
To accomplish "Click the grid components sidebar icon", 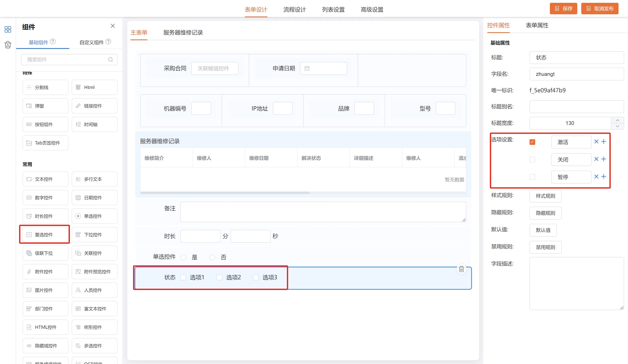I will (8, 29).
